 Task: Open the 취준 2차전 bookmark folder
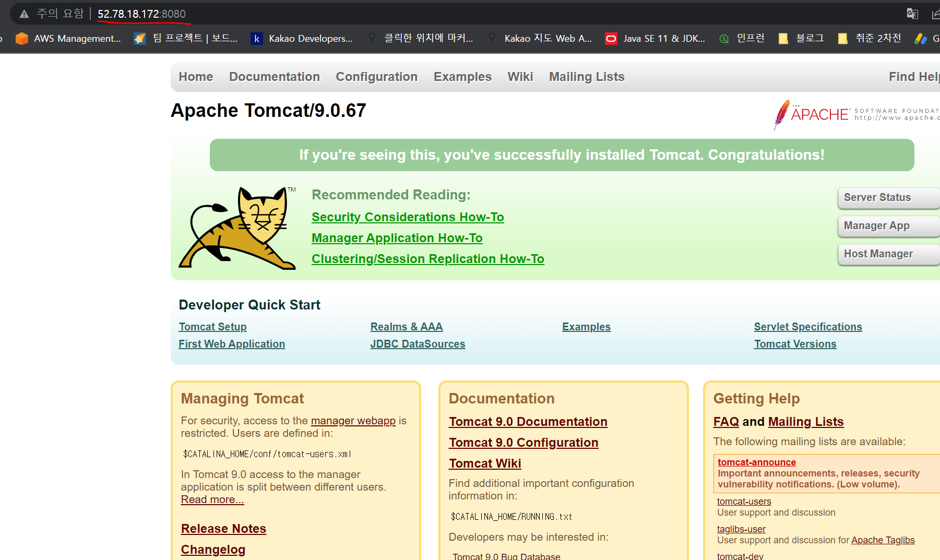pos(869,39)
